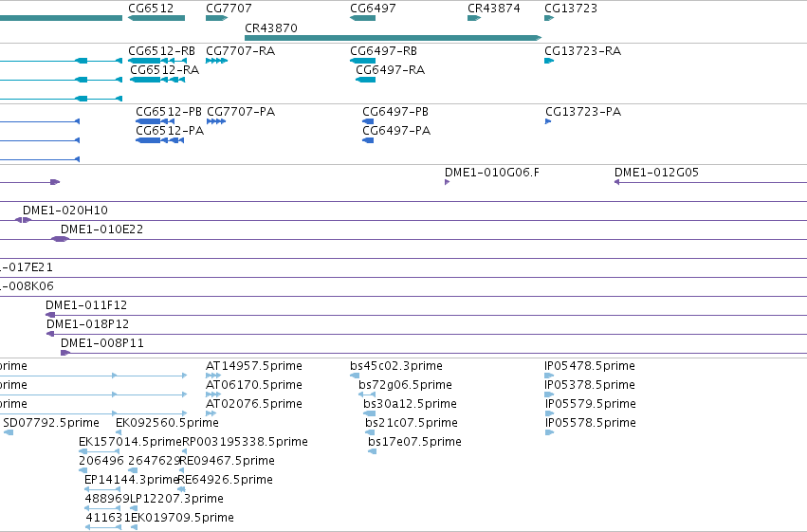The image size is (807, 532).
Task: Select transcript CG6512-RA label
Action: (165, 70)
